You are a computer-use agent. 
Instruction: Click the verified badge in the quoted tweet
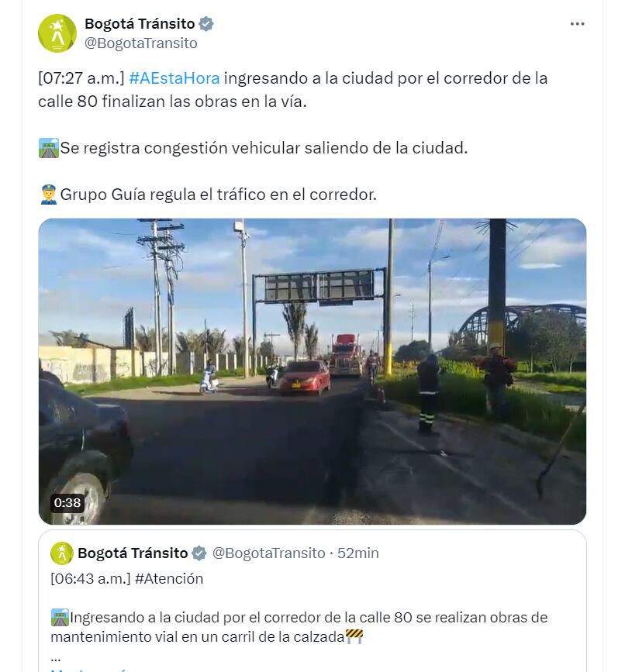coord(199,553)
